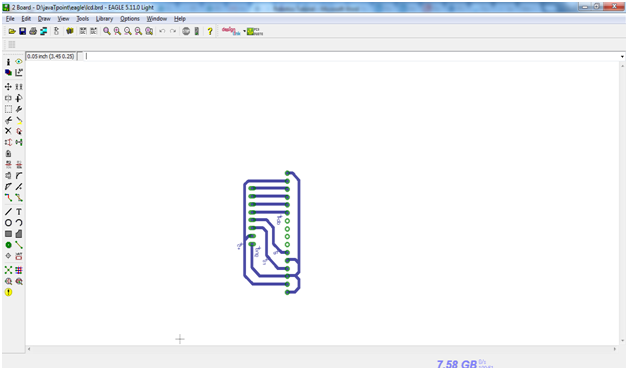Open the DesignLink dropdown arrow

click(x=244, y=31)
